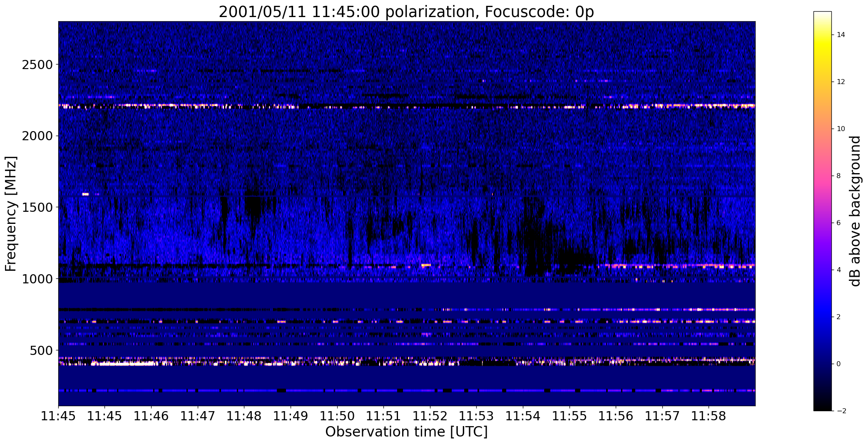The image size is (868, 444).
Task: Click the 11:52 time tick label
Action: click(430, 416)
